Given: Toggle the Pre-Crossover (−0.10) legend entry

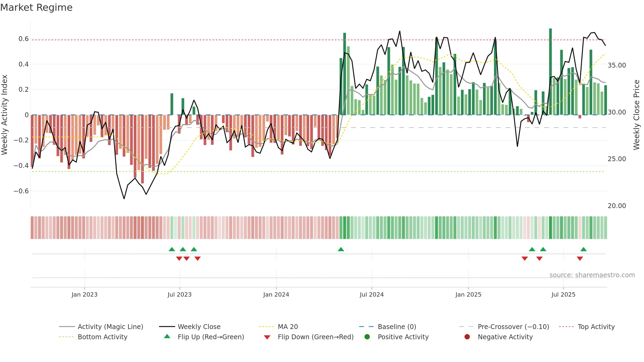Looking at the screenshot, I should (x=504, y=327).
